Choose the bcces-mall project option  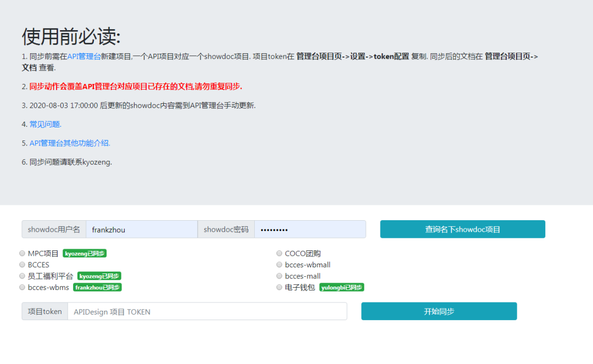279,276
